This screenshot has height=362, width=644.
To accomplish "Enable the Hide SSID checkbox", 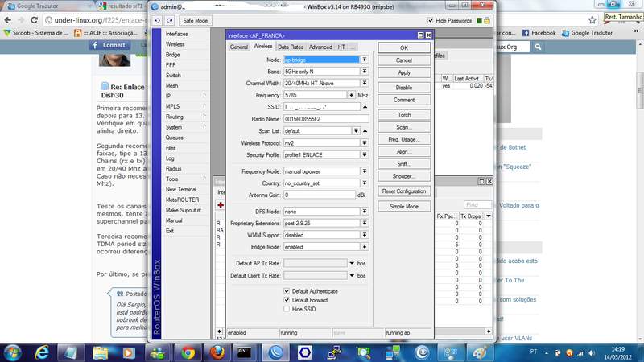I will (287, 309).
